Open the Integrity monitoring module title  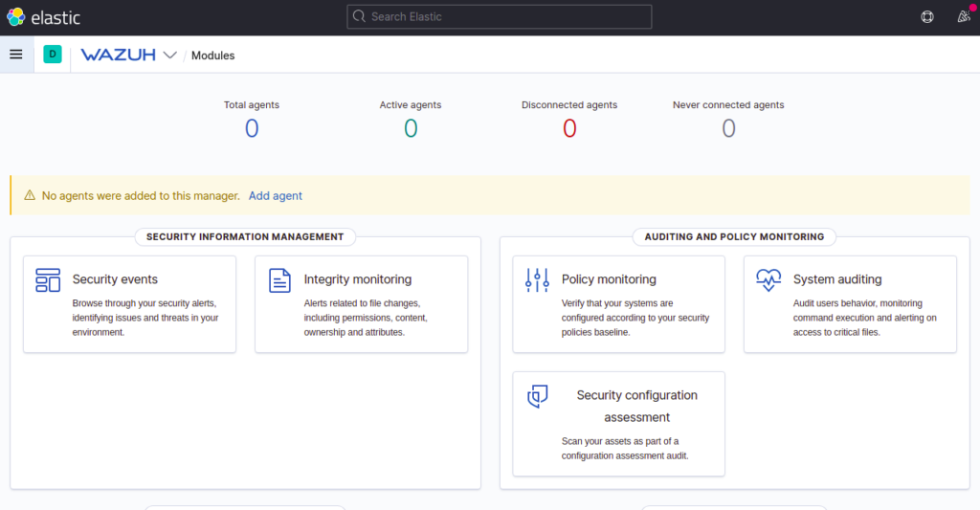pyautogui.click(x=358, y=279)
